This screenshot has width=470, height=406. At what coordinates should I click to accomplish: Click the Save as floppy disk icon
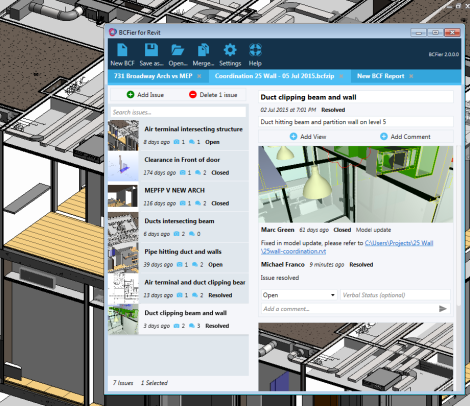coord(151,50)
